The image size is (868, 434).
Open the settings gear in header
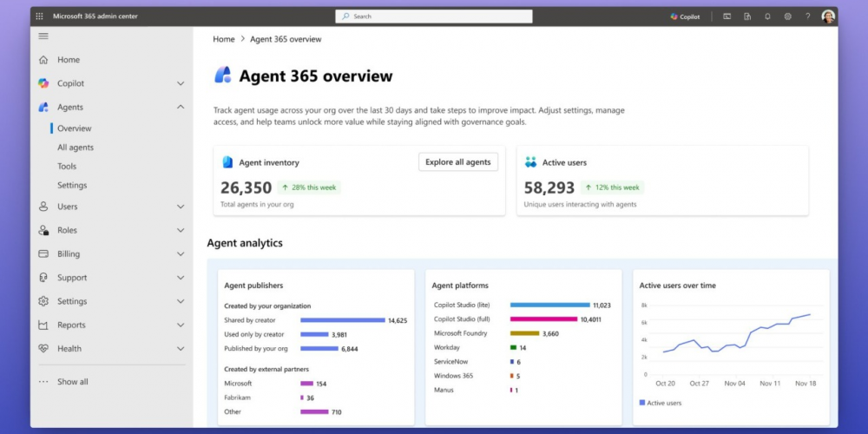point(787,16)
